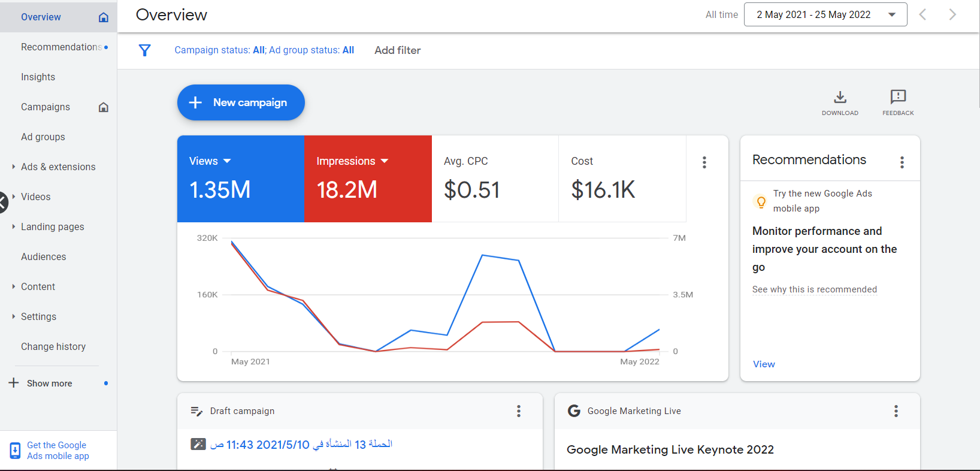The image size is (980, 471).
Task: Open Draft campaign card three-dot menu
Action: (x=519, y=411)
